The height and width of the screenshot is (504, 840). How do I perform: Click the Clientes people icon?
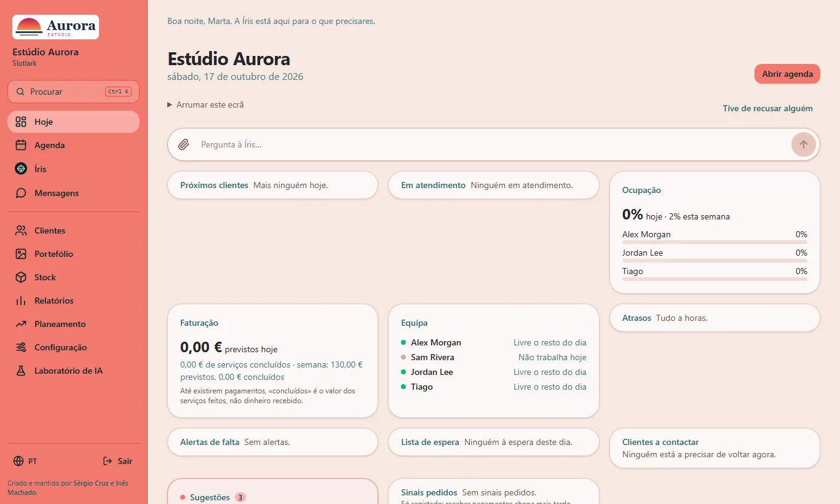tap(21, 230)
